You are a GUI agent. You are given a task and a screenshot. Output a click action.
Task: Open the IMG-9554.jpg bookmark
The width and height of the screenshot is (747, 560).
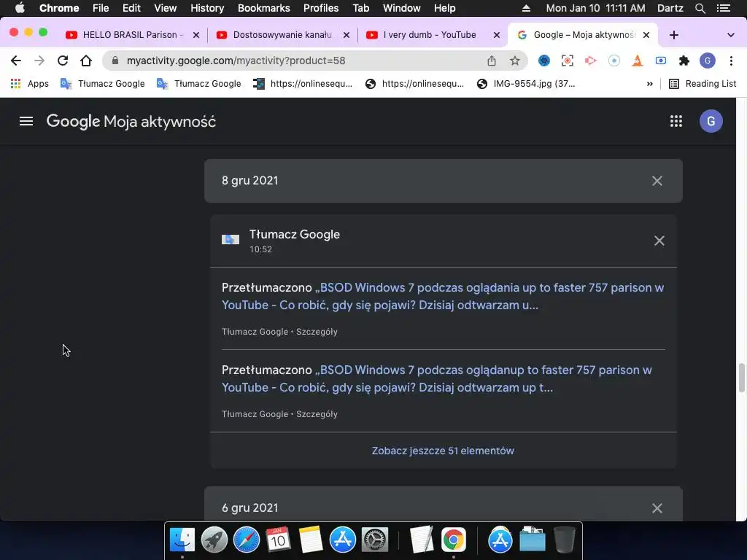(x=526, y=84)
